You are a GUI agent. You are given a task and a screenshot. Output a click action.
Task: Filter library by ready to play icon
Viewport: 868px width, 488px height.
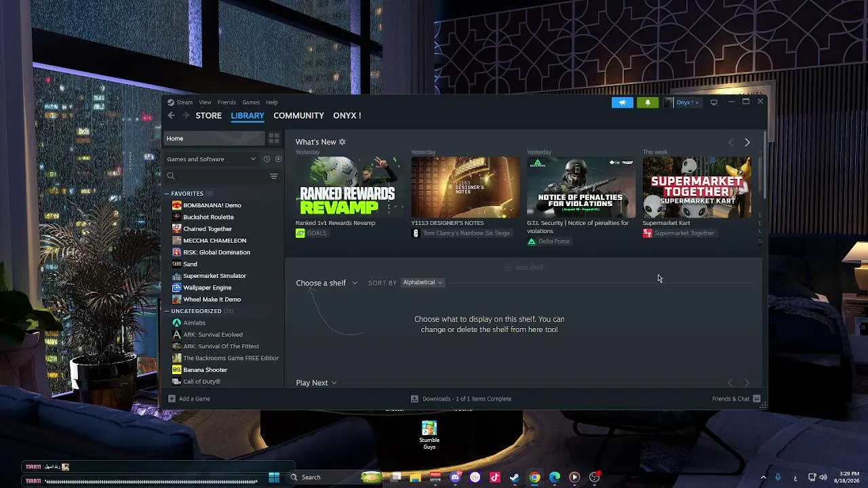tap(278, 159)
